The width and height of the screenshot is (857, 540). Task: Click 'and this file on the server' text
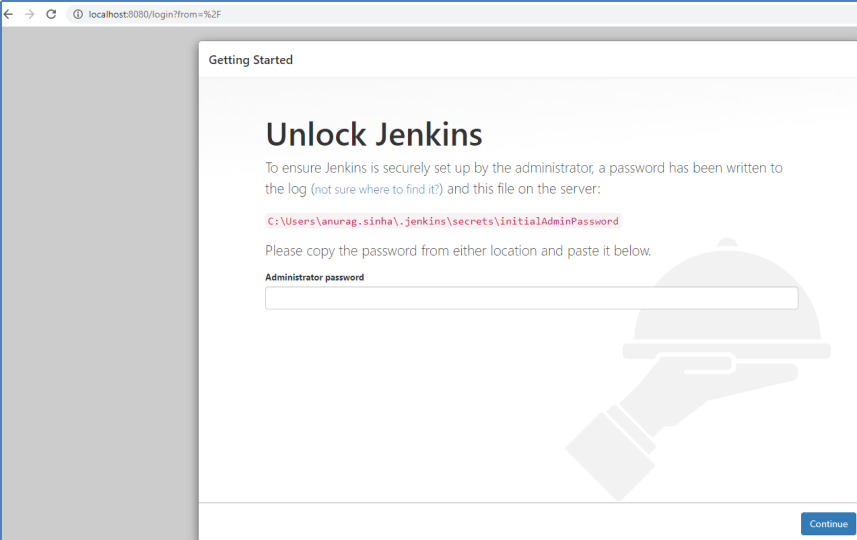522,189
